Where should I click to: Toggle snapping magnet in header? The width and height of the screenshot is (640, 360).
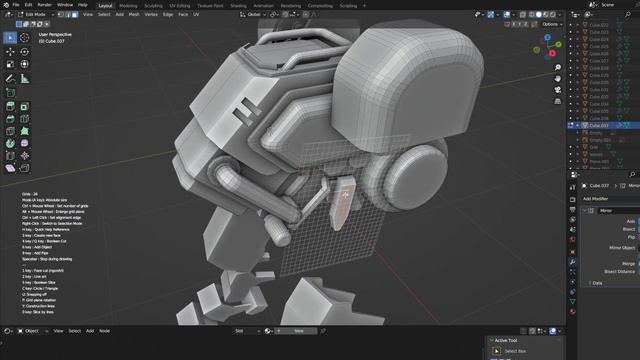click(285, 15)
